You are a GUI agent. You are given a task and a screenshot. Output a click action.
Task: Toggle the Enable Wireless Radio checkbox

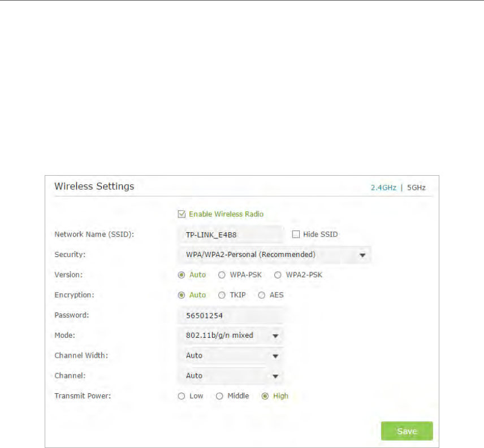coord(181,214)
